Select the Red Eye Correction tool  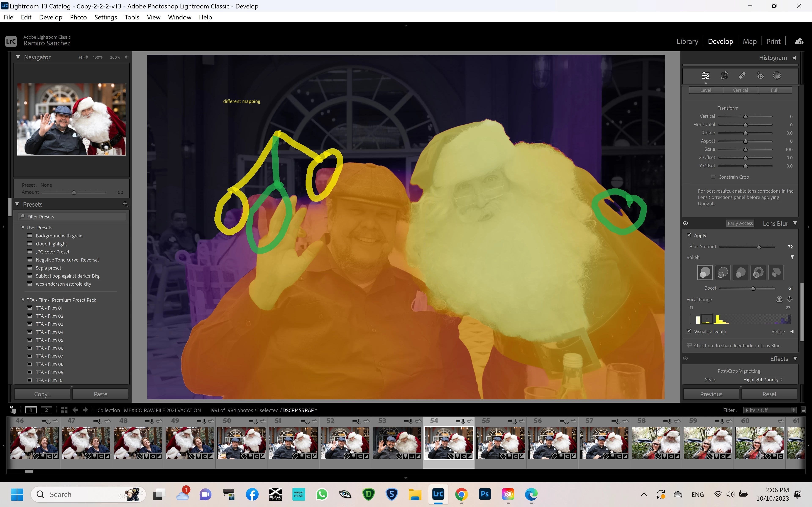[760, 76]
